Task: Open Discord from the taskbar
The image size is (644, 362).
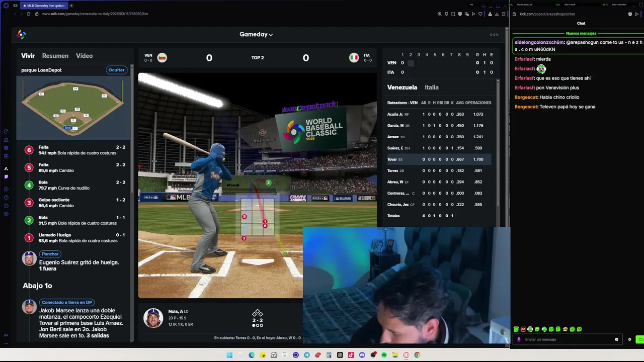Action: (x=362, y=355)
